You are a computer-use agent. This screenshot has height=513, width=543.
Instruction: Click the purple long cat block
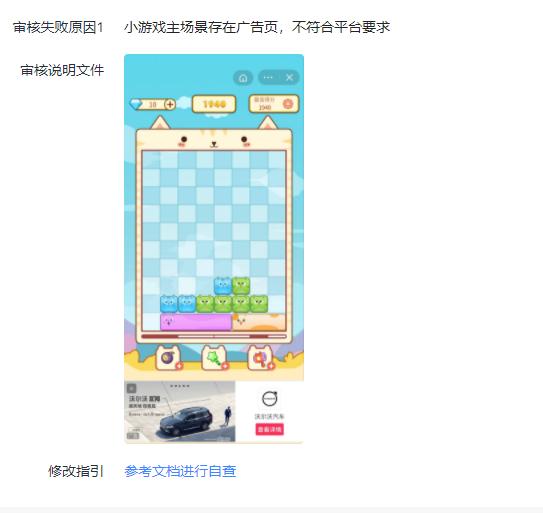pos(196,322)
